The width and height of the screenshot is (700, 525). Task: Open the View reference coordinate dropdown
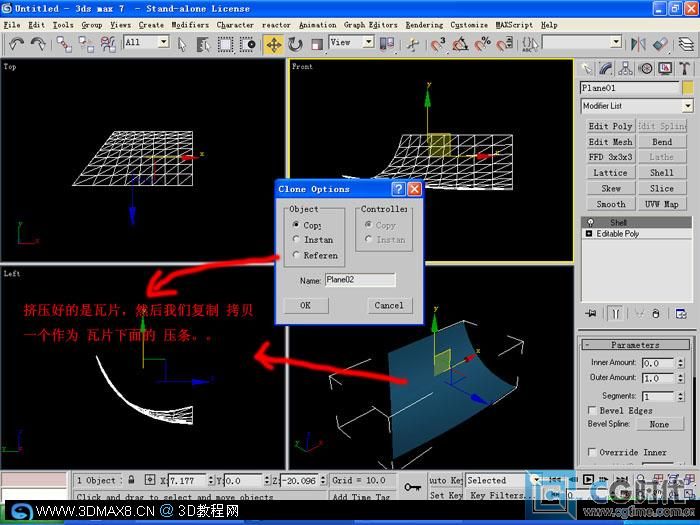tap(369, 42)
